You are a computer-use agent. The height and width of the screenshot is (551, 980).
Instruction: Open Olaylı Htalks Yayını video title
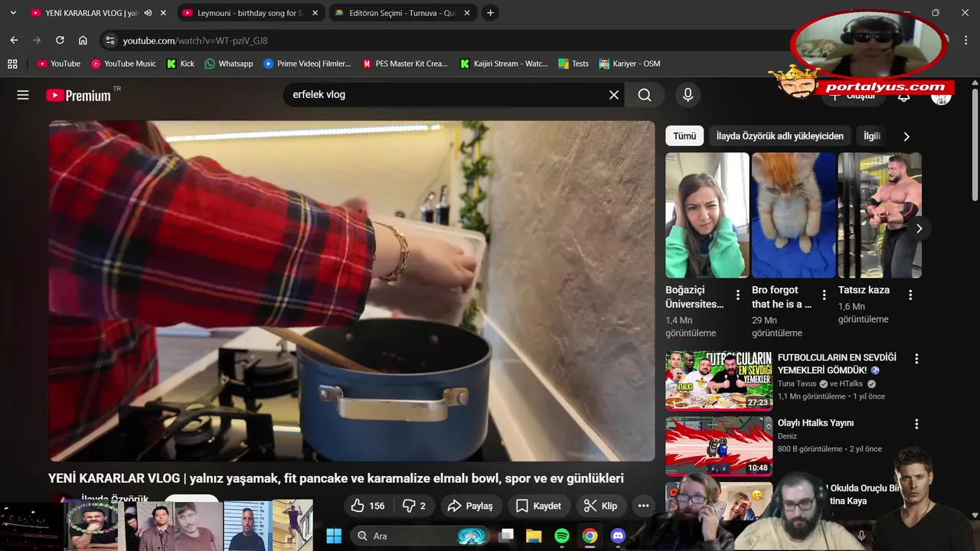pos(815,422)
